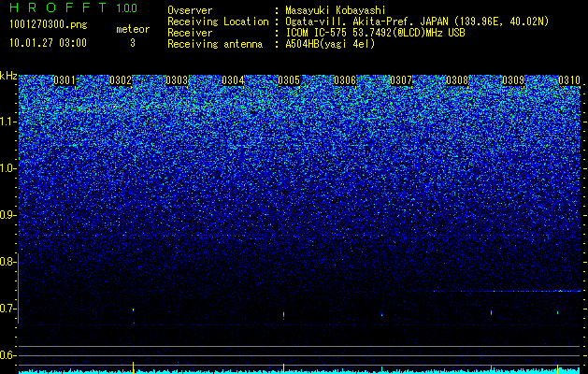588x374 pixels.
Task: Select the observer name Masayuki Kobayashi
Action: (336, 10)
